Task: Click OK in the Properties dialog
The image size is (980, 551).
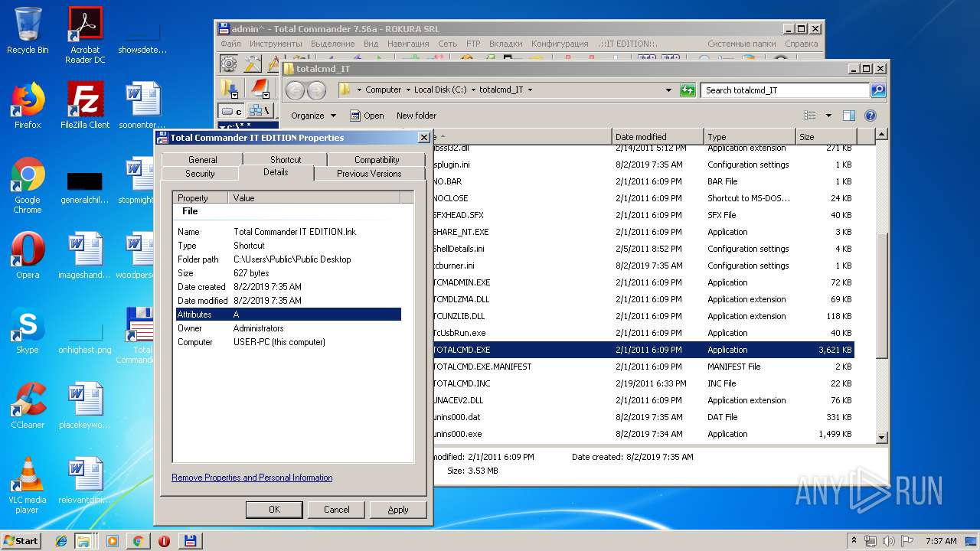Action: coord(274,510)
